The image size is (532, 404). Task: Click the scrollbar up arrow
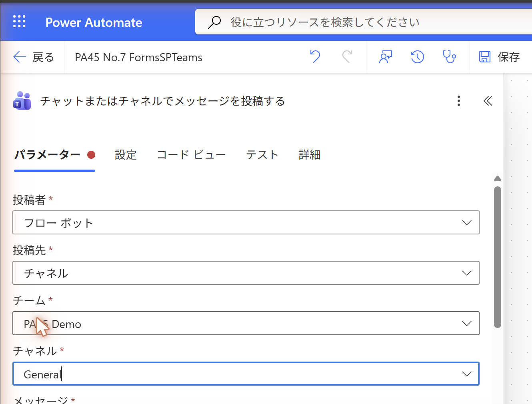[498, 178]
